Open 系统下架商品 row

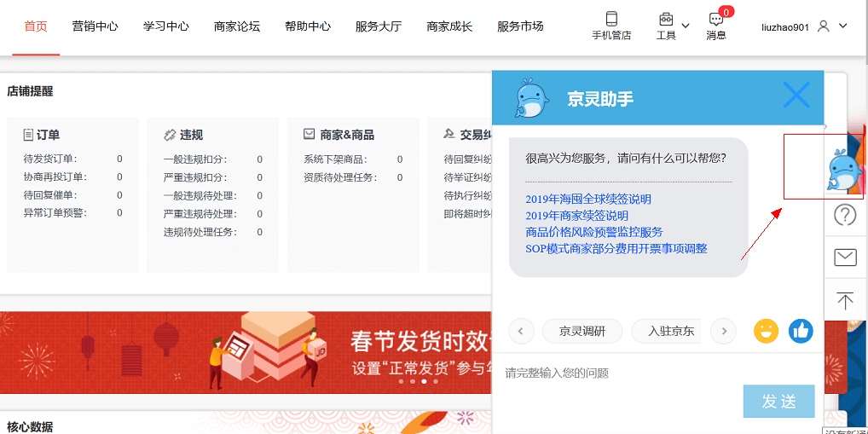click(x=353, y=159)
